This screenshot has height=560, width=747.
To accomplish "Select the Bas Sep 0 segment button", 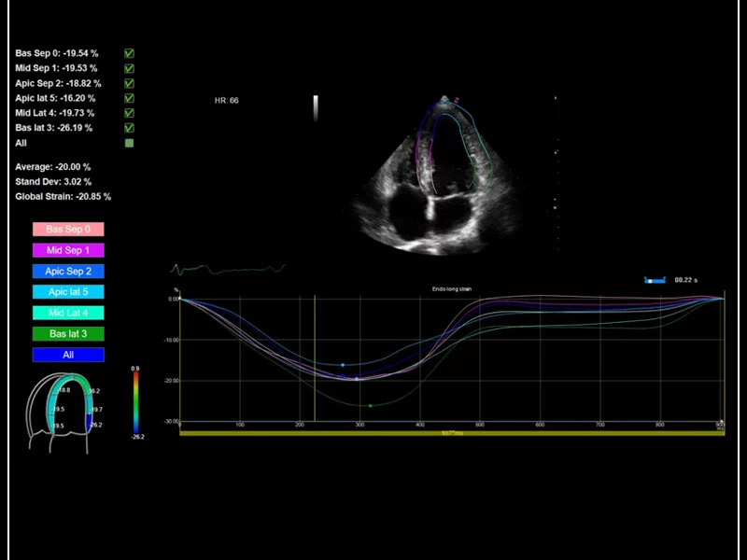I will click(x=67, y=229).
